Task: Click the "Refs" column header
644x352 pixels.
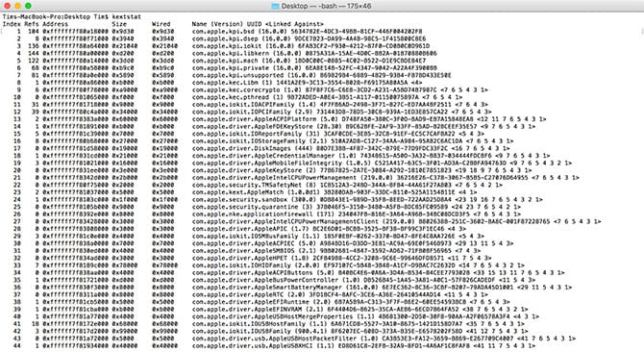Action: coord(31,24)
